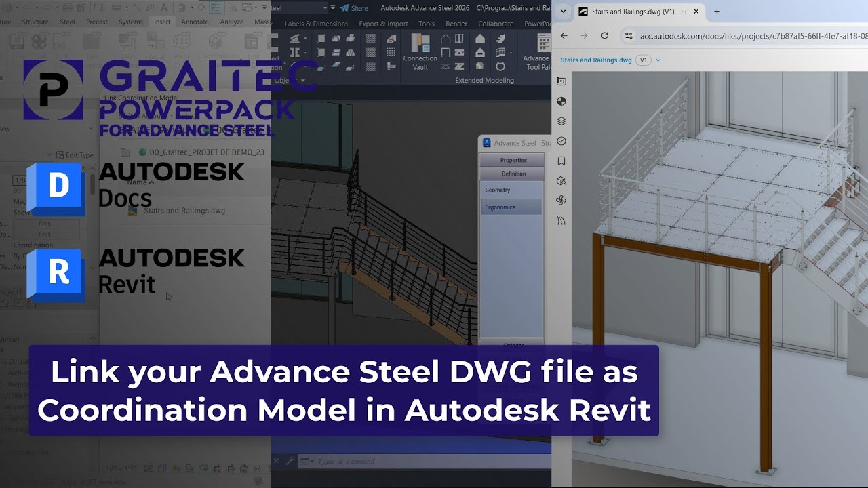Click the checkmark circle icon in viewer sidebar

tap(561, 141)
